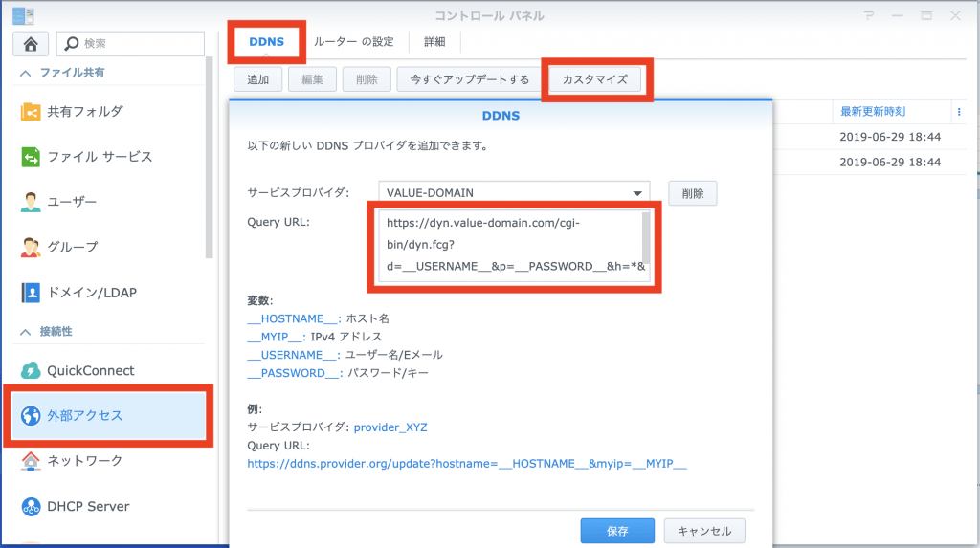Image resolution: width=980 pixels, height=548 pixels.
Task: Collapse the ファイル共有 section header
Action: [x=25, y=73]
